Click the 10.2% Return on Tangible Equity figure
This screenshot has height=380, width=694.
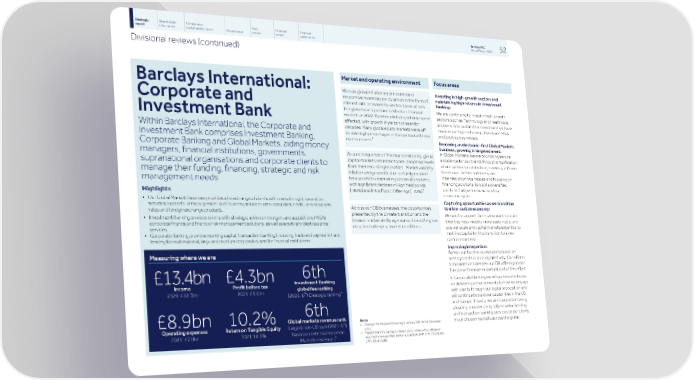click(x=253, y=319)
